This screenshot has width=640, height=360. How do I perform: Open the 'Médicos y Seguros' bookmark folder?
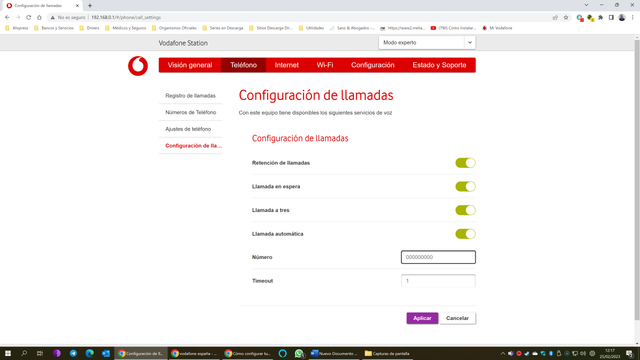[x=125, y=28]
